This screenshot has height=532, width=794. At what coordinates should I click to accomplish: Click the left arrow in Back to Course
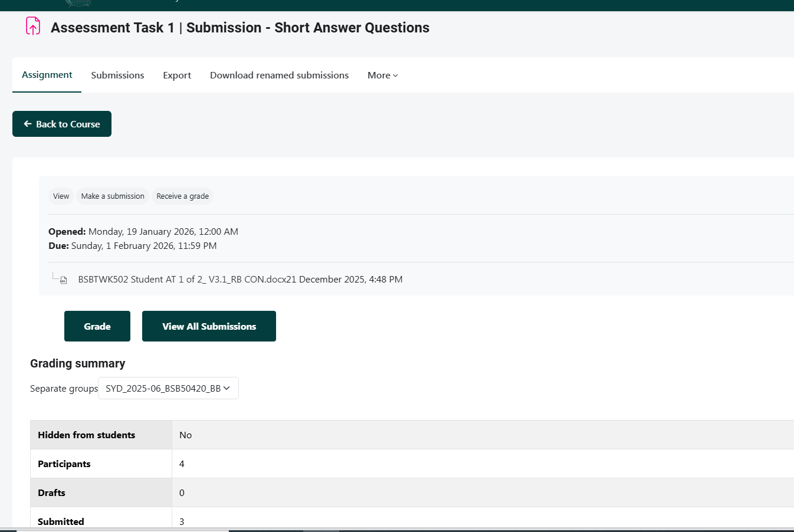click(28, 124)
